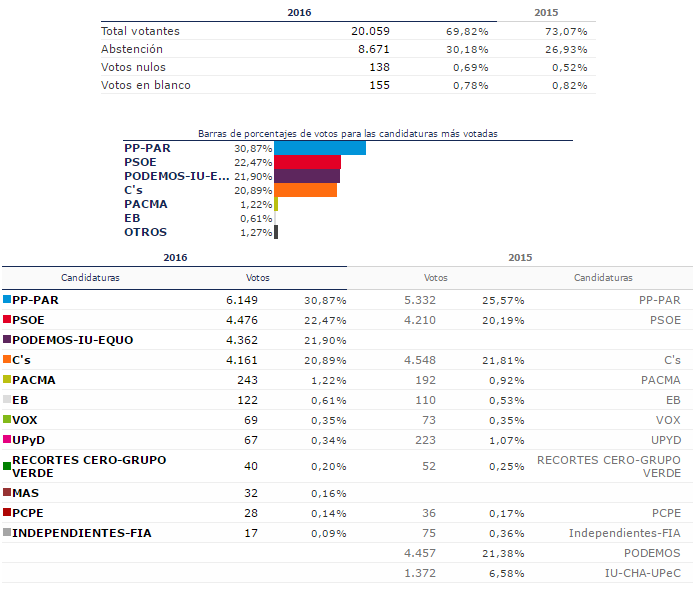Screen dimensions: 698x602
Task: Click the gray INDEPENDIENTES-FIA color square
Action: tap(7, 533)
